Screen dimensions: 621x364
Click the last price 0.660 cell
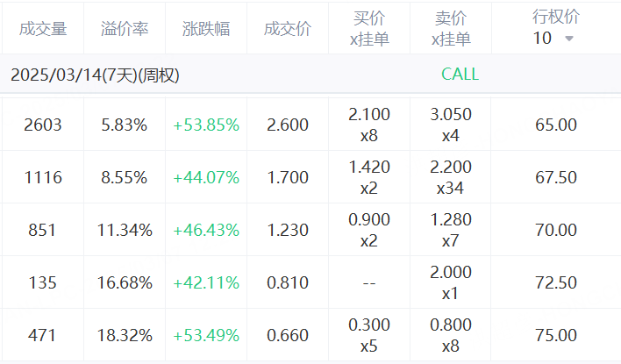(288, 335)
